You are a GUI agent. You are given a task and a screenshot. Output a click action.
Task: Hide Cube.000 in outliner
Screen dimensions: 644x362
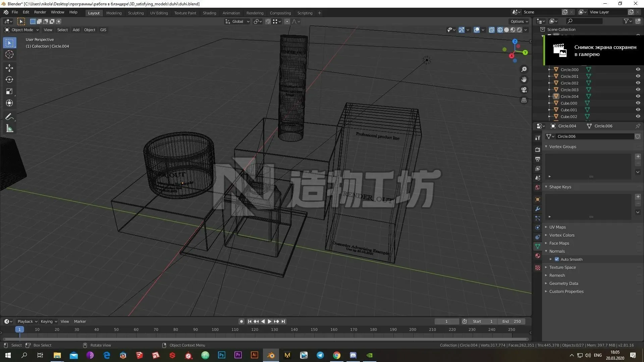638,103
